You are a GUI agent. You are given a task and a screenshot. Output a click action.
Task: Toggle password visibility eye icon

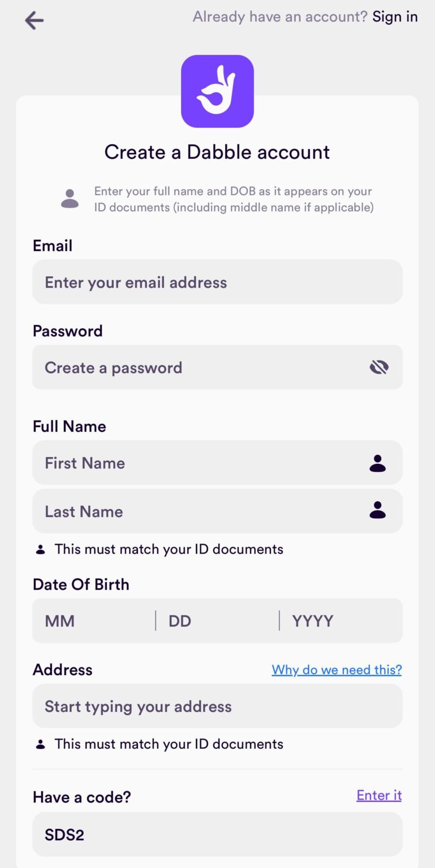click(x=379, y=368)
